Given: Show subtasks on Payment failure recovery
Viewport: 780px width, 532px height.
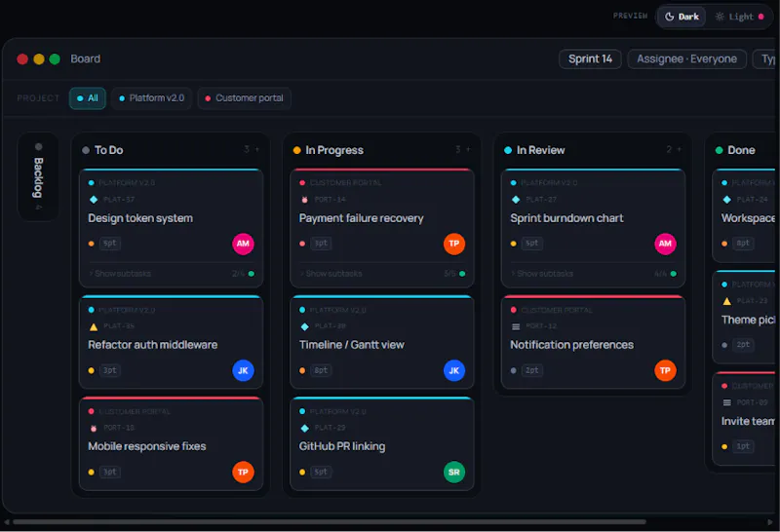Looking at the screenshot, I should coord(331,274).
